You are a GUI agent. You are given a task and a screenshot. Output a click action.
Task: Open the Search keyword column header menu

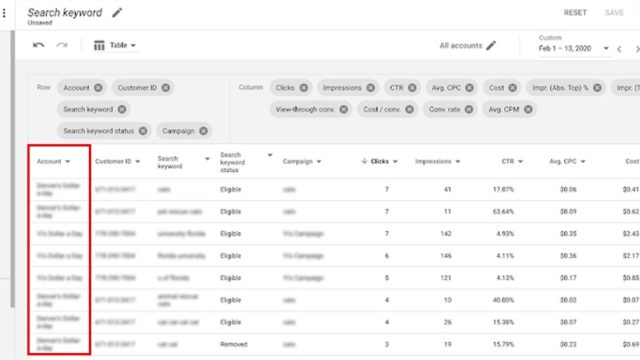[207, 159]
